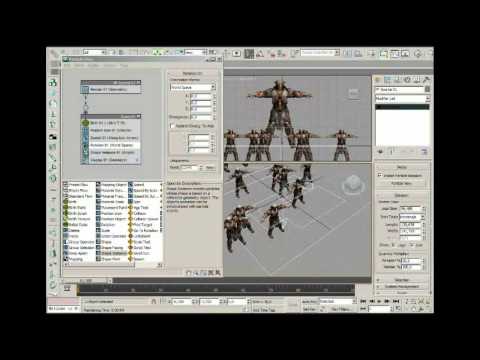Click the Display 01 particle color circle

[137, 160]
